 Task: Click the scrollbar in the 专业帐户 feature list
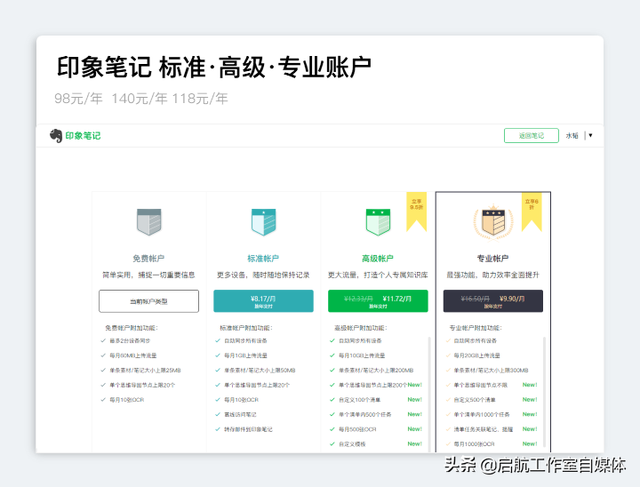point(546,390)
